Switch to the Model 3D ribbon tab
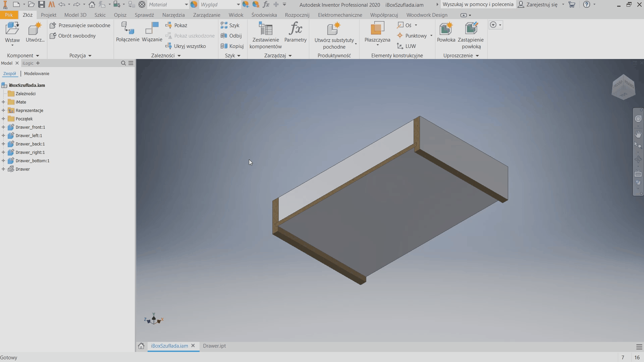 [75, 15]
